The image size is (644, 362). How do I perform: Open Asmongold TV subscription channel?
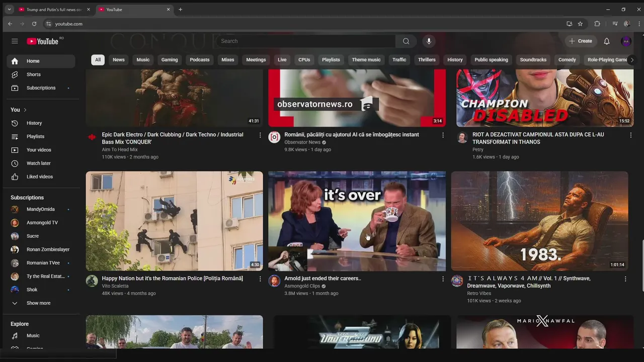tap(40, 223)
